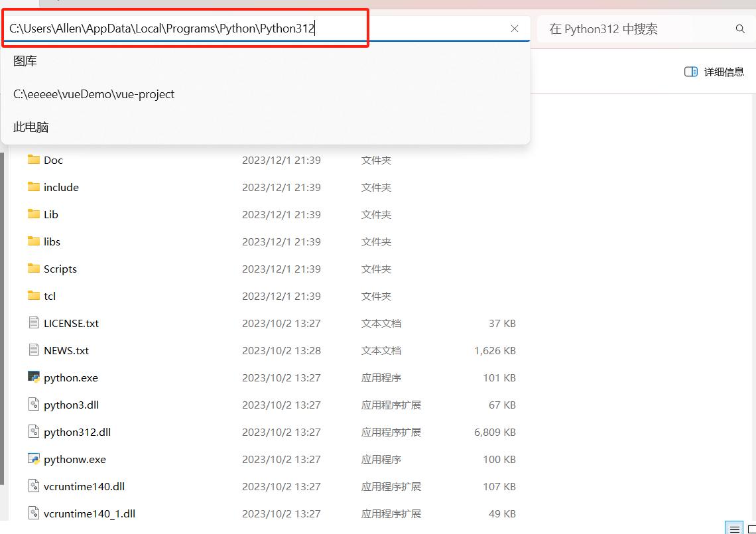Click 文件夹 type of Scripts row
The width and height of the screenshot is (756, 534).
coord(376,269)
